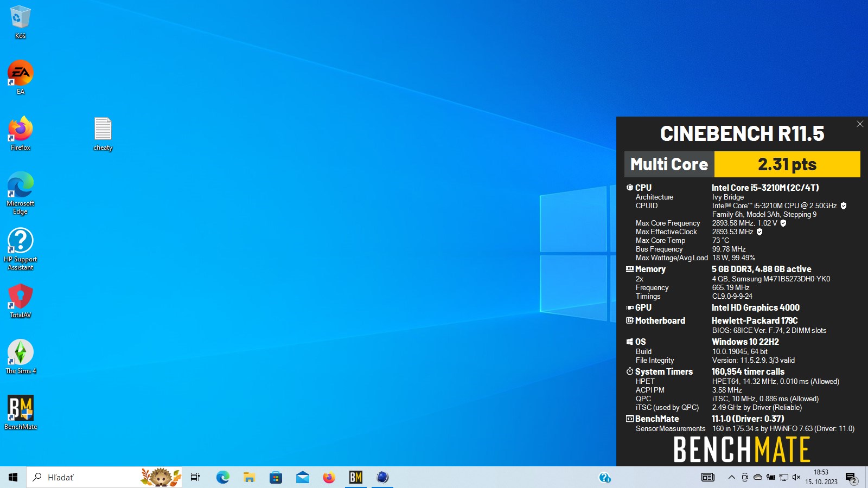868x488 pixels.
Task: Show hidden tray icons chevron
Action: coord(731,477)
